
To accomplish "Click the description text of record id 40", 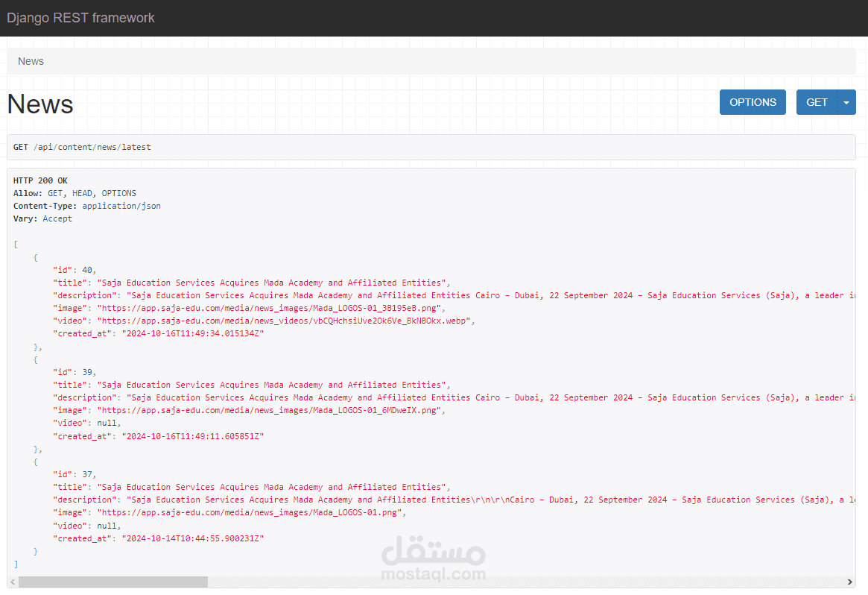I will pos(491,295).
